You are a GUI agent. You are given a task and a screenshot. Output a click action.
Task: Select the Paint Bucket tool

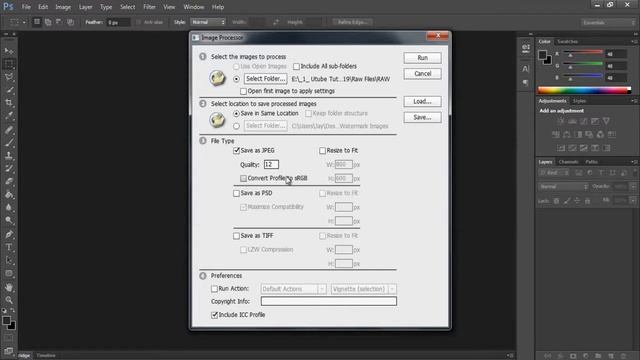point(9,195)
